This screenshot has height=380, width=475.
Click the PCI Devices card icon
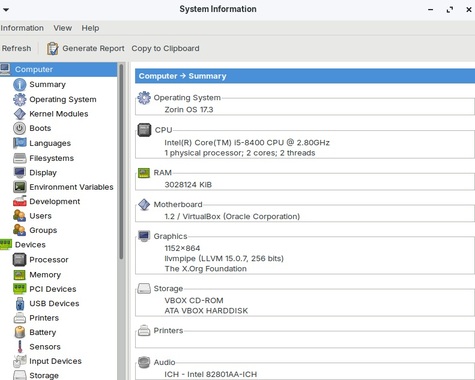[x=20, y=289]
